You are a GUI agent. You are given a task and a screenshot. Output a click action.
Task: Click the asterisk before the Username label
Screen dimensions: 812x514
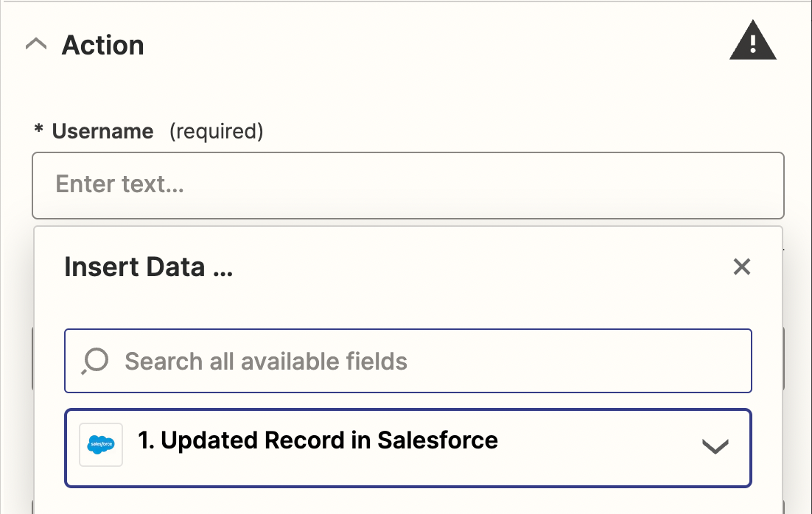click(39, 128)
